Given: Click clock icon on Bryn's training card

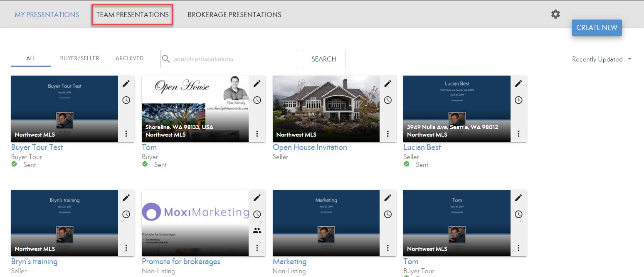Looking at the screenshot, I should pos(126,214).
